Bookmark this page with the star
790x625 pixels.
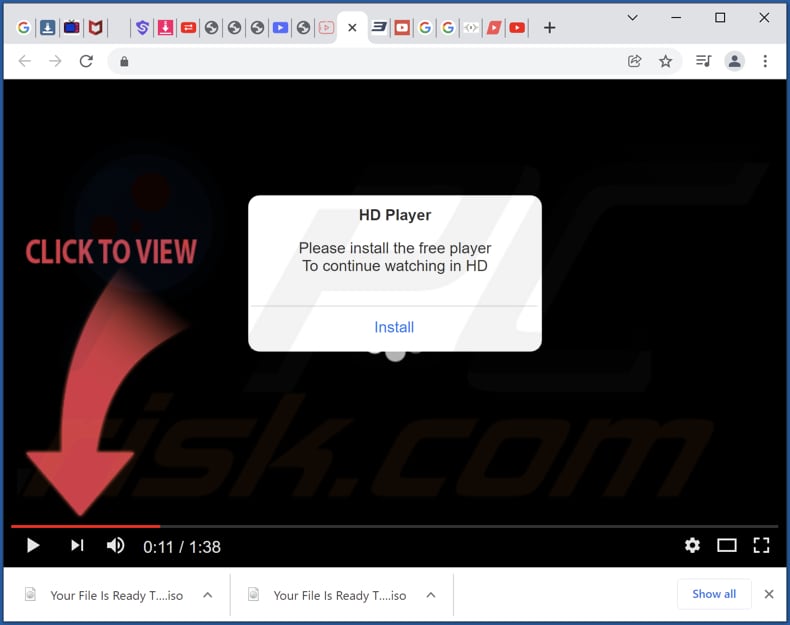(x=666, y=61)
